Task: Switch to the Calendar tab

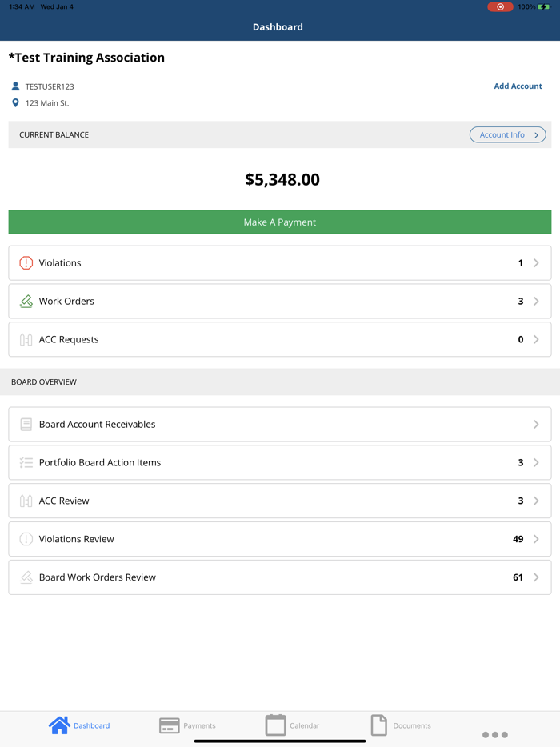Action: click(x=292, y=725)
